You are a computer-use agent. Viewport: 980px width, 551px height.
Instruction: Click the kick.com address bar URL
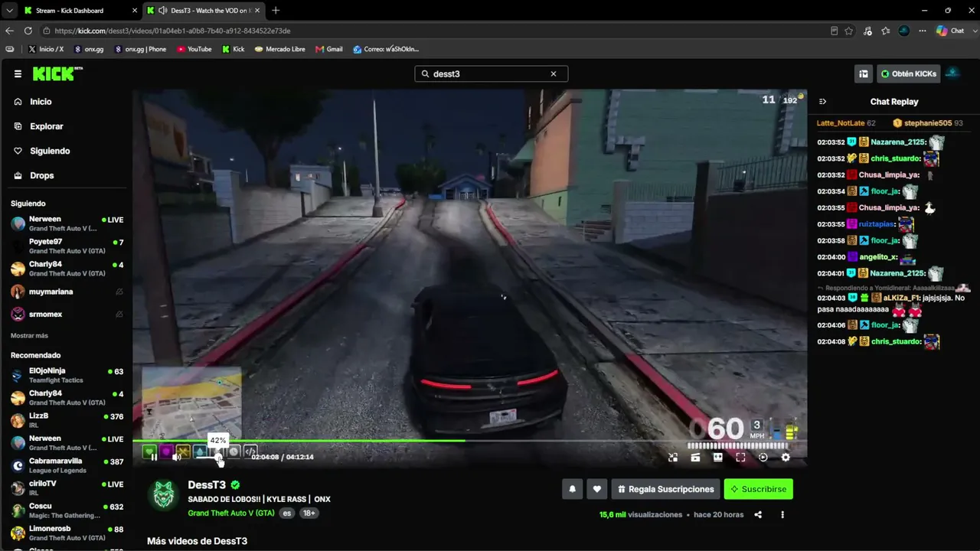click(x=172, y=31)
